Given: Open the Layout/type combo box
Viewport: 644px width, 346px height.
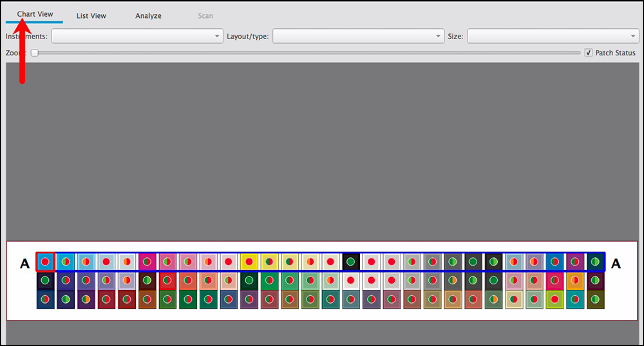Looking at the screenshot, I should click(x=358, y=37).
